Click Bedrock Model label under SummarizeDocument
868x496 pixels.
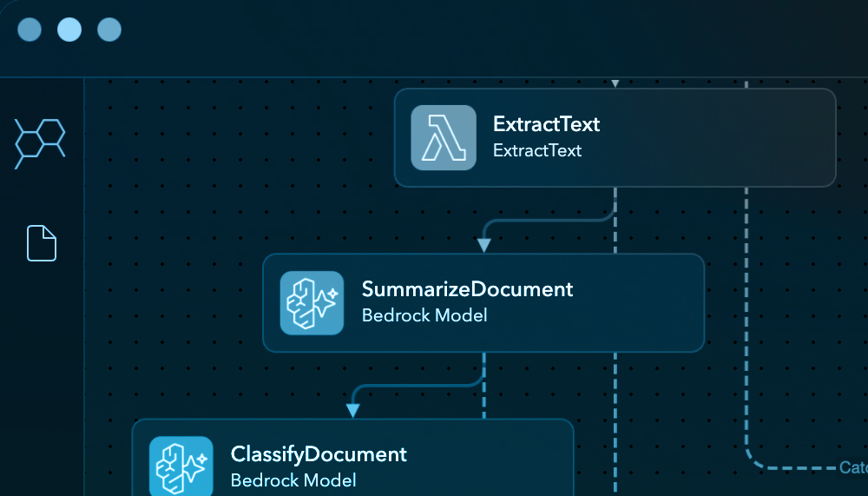point(424,315)
